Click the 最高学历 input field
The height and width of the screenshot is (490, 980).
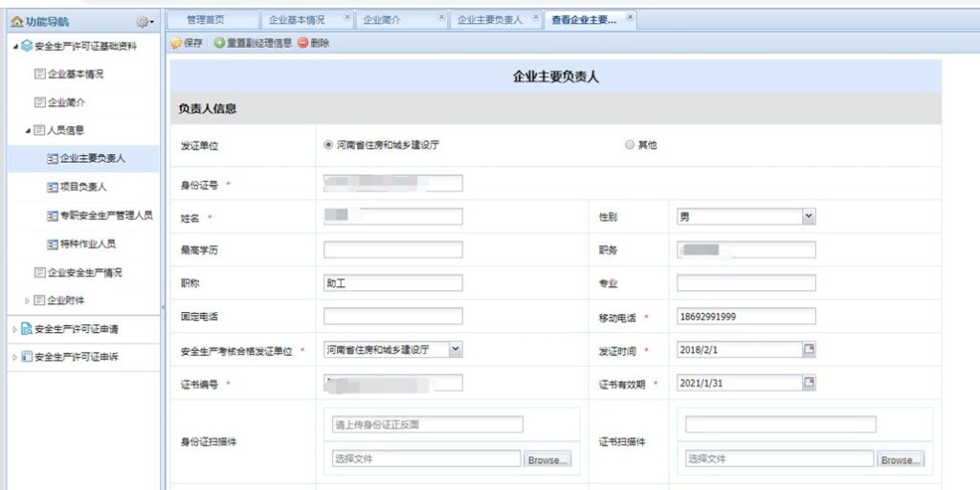[392, 250]
